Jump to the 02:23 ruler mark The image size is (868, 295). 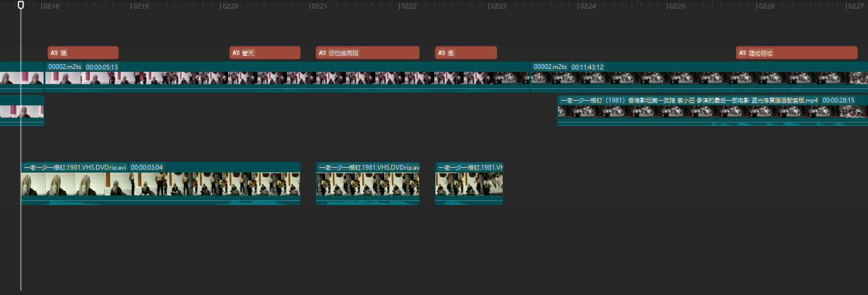click(498, 6)
